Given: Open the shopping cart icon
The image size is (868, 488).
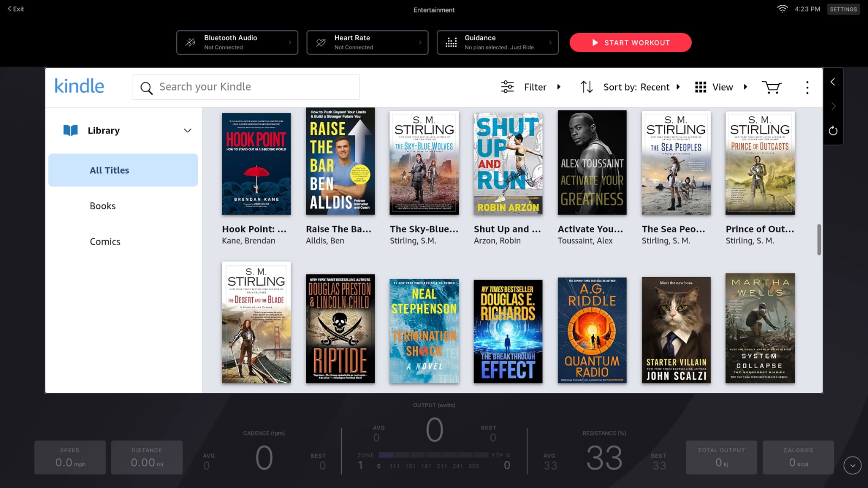Looking at the screenshot, I should [x=771, y=87].
